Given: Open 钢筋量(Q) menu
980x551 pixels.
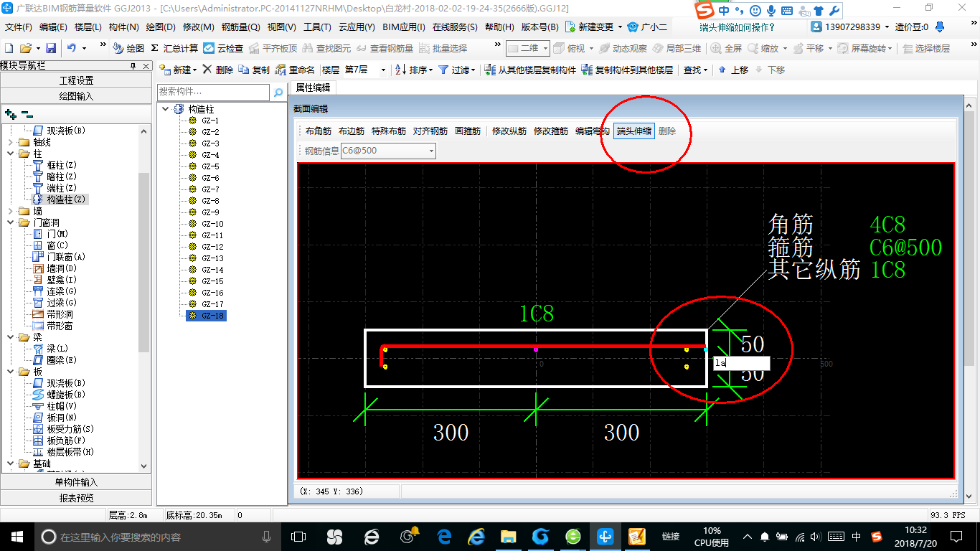Looking at the screenshot, I should click(x=240, y=27).
